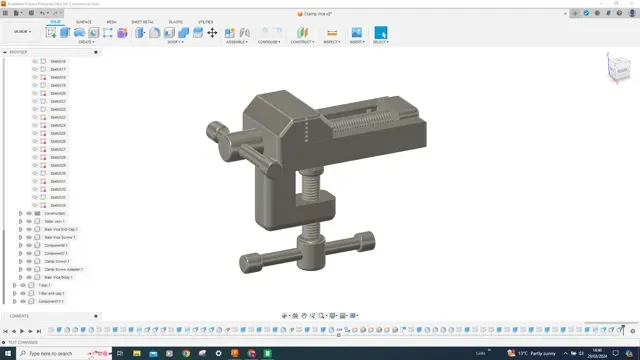Switch to the Sheet Metal tab
Image resolution: width=640 pixels, height=360 pixels.
tap(142, 22)
